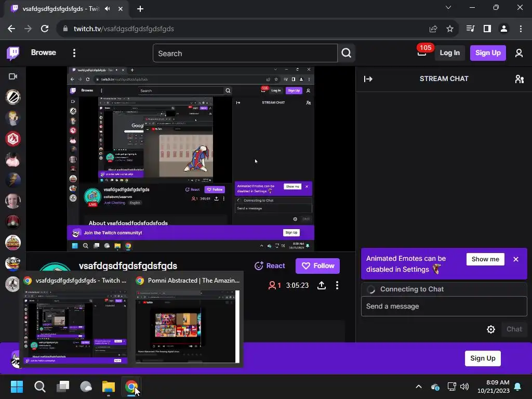The image size is (532, 399).
Task: Click the browser Back arrow
Action: pos(11,29)
